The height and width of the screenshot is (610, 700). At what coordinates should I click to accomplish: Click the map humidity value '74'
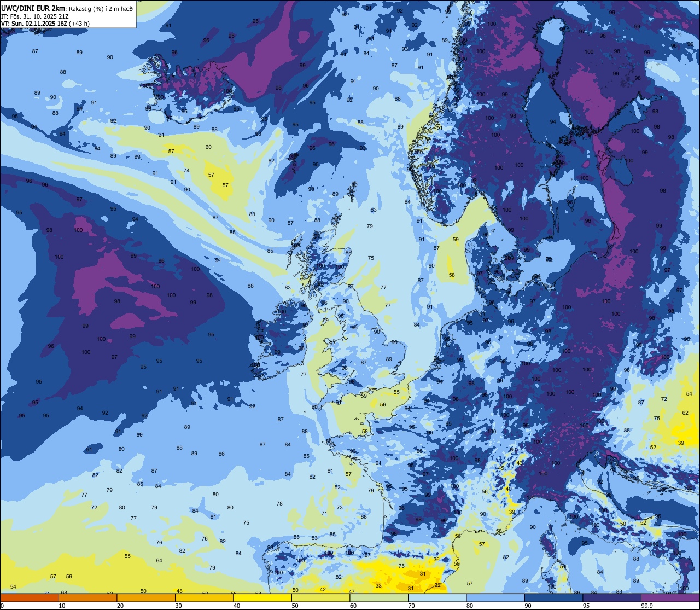tap(186, 170)
